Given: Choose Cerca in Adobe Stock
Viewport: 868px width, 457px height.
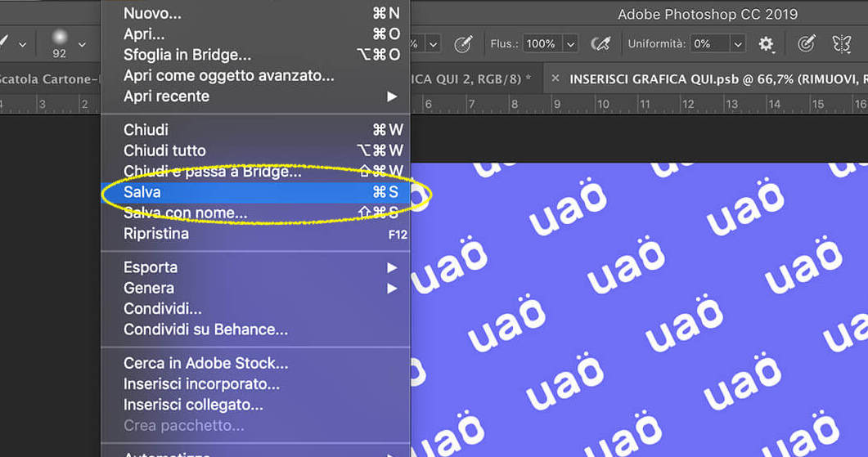Looking at the screenshot, I should pos(205,363).
